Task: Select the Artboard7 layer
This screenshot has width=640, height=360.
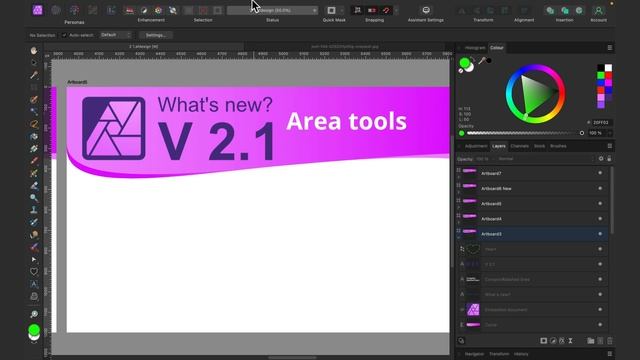Action: (x=532, y=173)
